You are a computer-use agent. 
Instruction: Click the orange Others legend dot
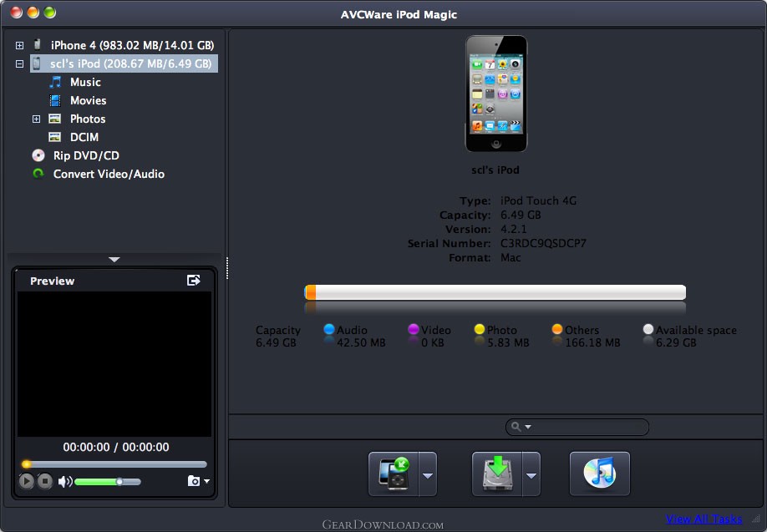coord(557,329)
